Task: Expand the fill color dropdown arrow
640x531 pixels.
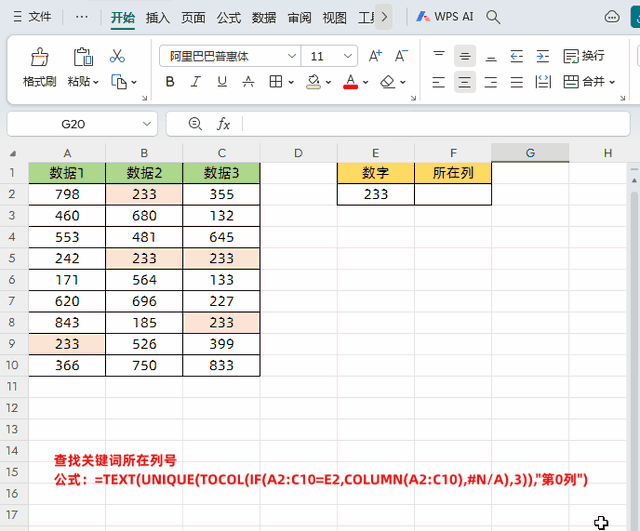Action: point(328,82)
